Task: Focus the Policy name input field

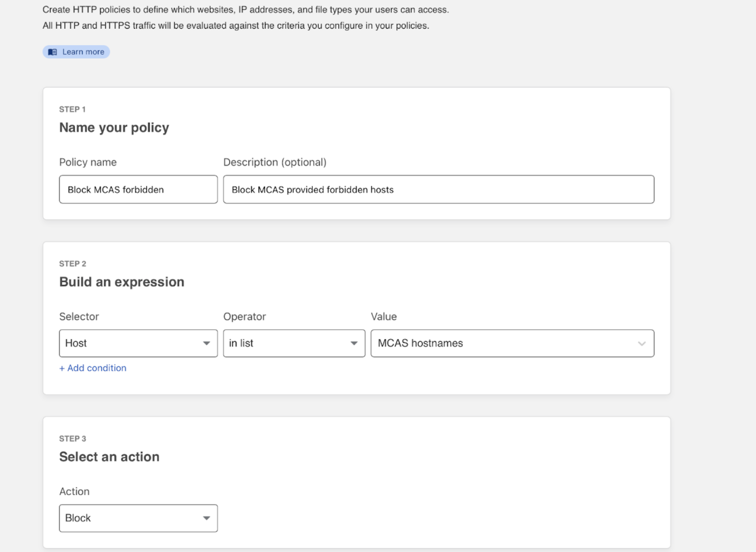Action: pos(138,190)
